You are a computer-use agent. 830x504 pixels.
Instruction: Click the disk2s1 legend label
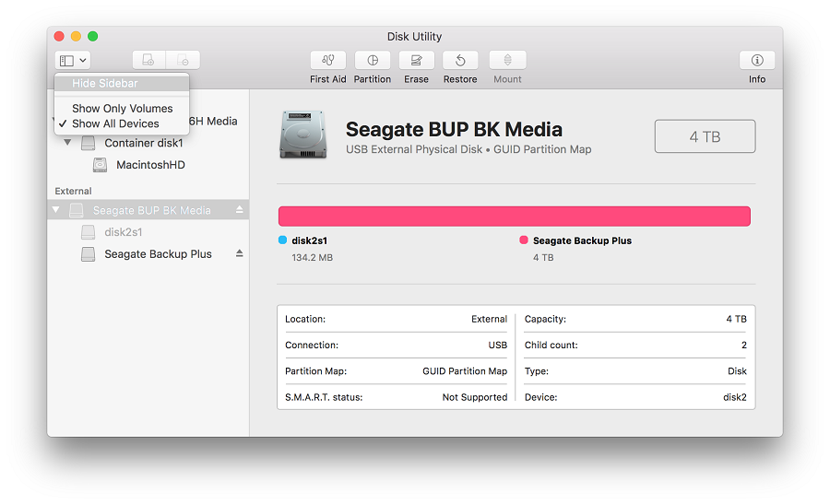[x=310, y=240]
